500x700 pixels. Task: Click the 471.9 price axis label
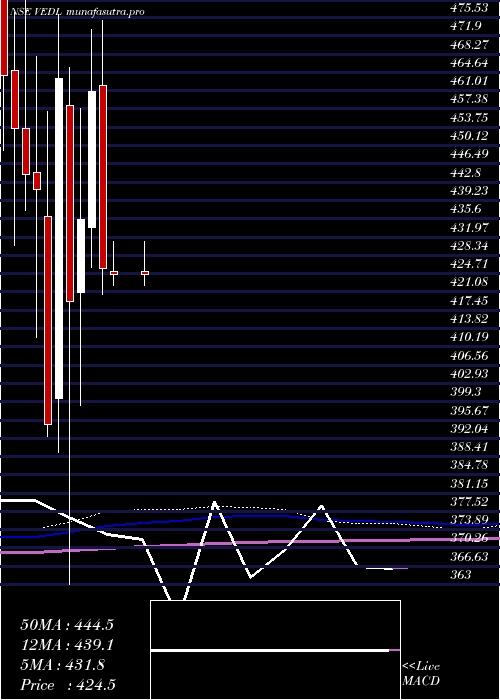point(466,26)
